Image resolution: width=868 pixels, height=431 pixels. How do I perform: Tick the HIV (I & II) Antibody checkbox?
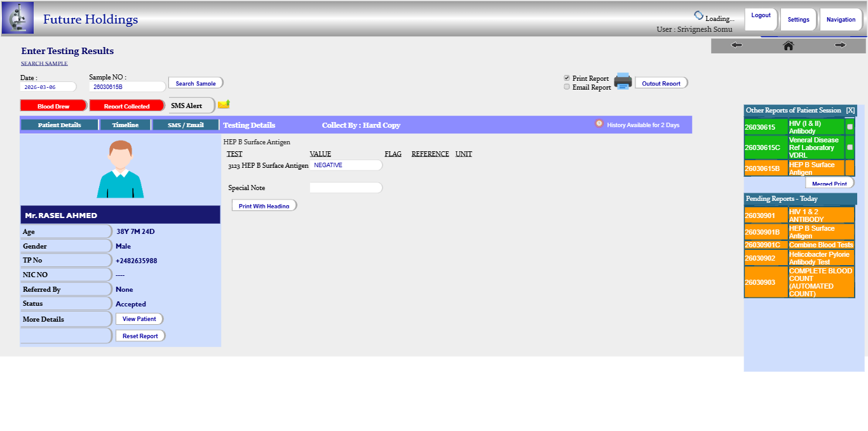850,127
